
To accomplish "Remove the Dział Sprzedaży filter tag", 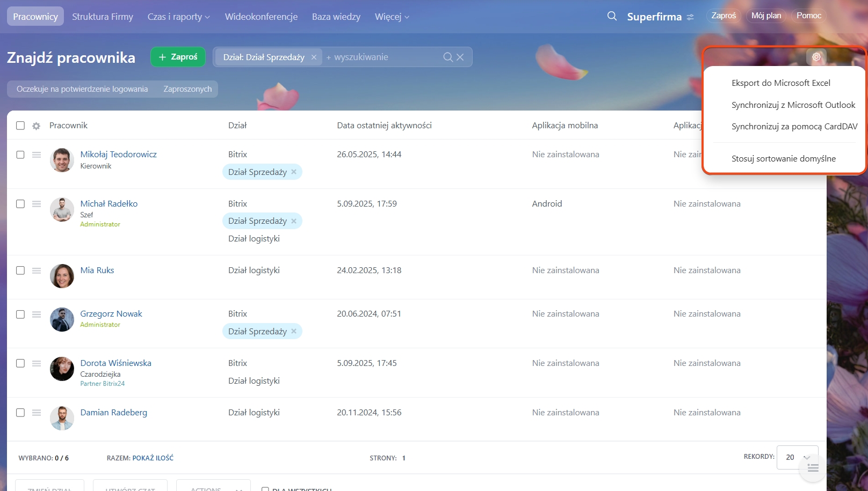I will [314, 57].
